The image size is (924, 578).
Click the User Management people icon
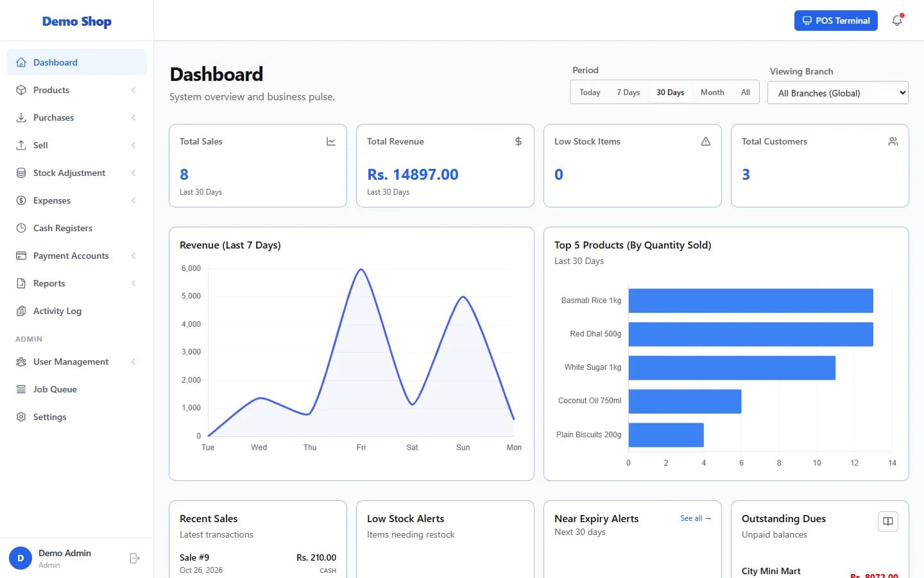click(x=21, y=362)
